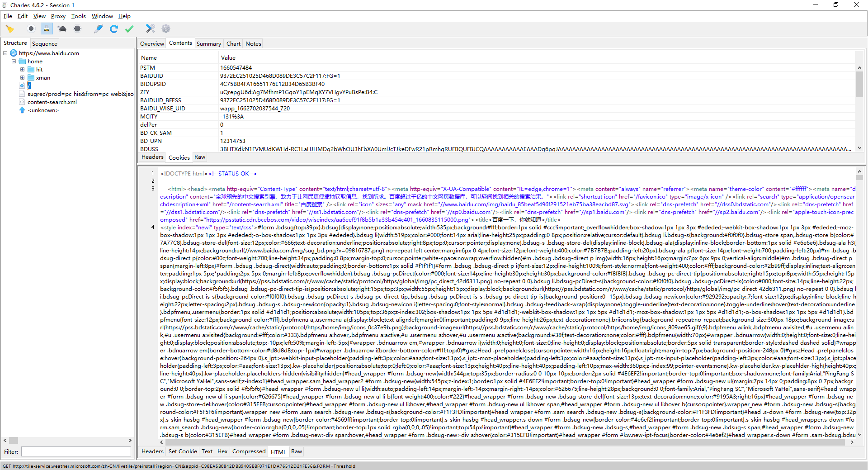868x470 pixels.
Task: Open the Help menu
Action: [x=124, y=16]
